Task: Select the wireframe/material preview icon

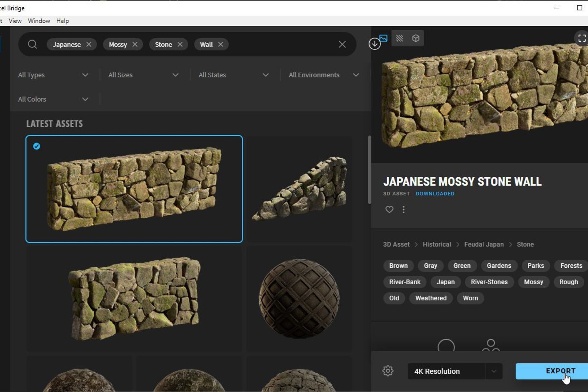Action: (x=400, y=38)
